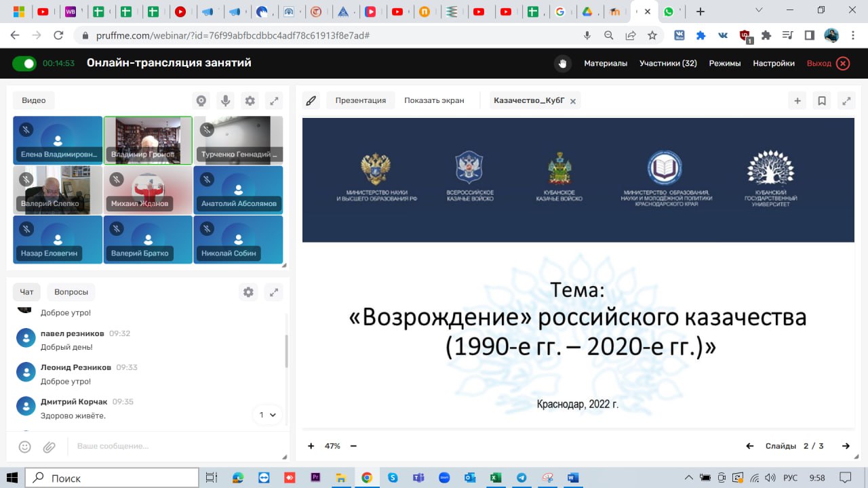Open the Режимы menu
The height and width of the screenshot is (488, 868).
pos(725,64)
